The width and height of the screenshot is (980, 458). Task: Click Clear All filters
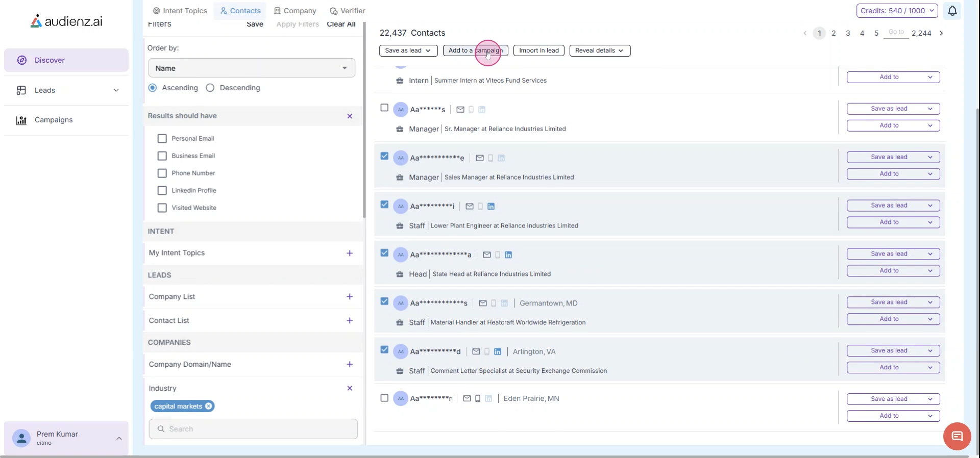(x=341, y=24)
